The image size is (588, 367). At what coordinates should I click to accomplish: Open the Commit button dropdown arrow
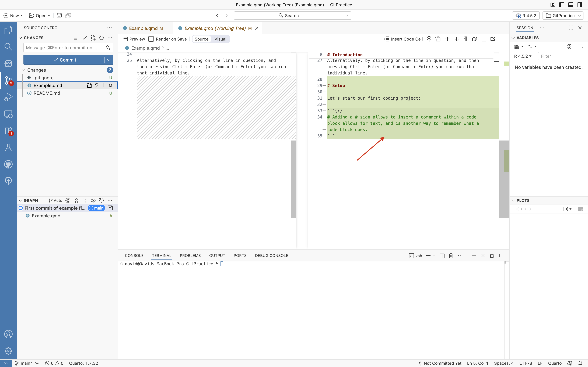(109, 60)
